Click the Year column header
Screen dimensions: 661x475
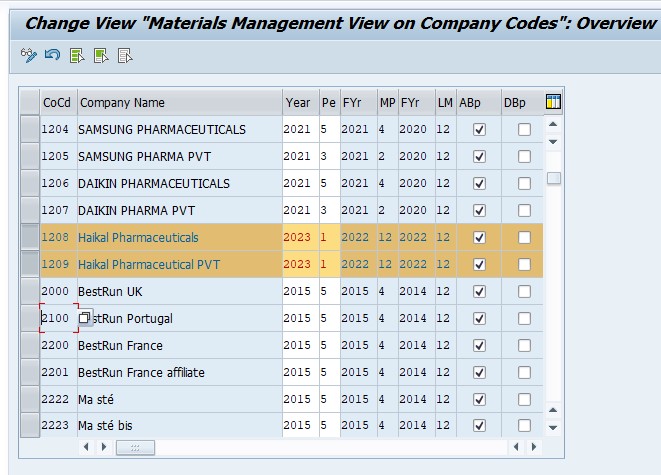[x=301, y=102]
